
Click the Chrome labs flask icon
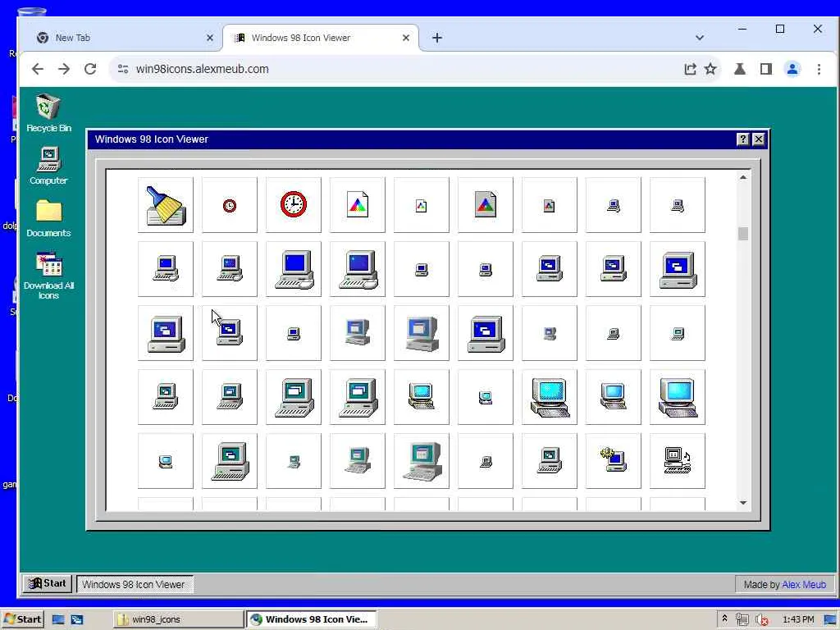[x=740, y=69]
